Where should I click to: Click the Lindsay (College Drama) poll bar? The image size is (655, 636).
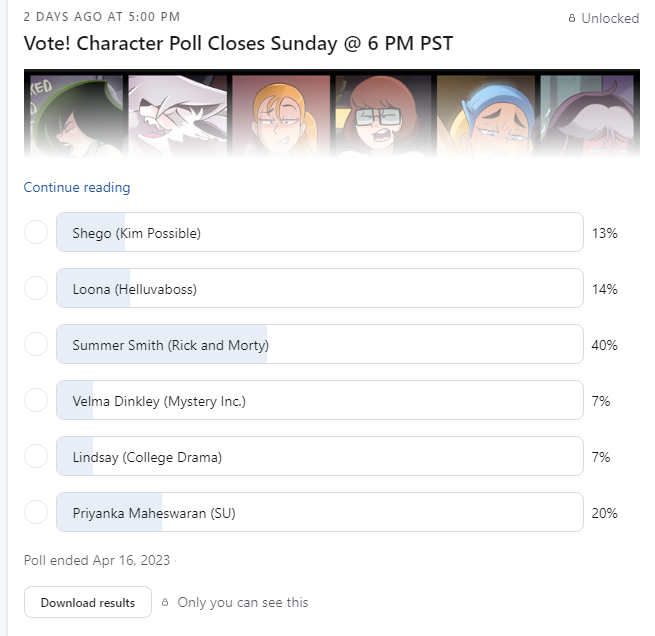point(320,456)
